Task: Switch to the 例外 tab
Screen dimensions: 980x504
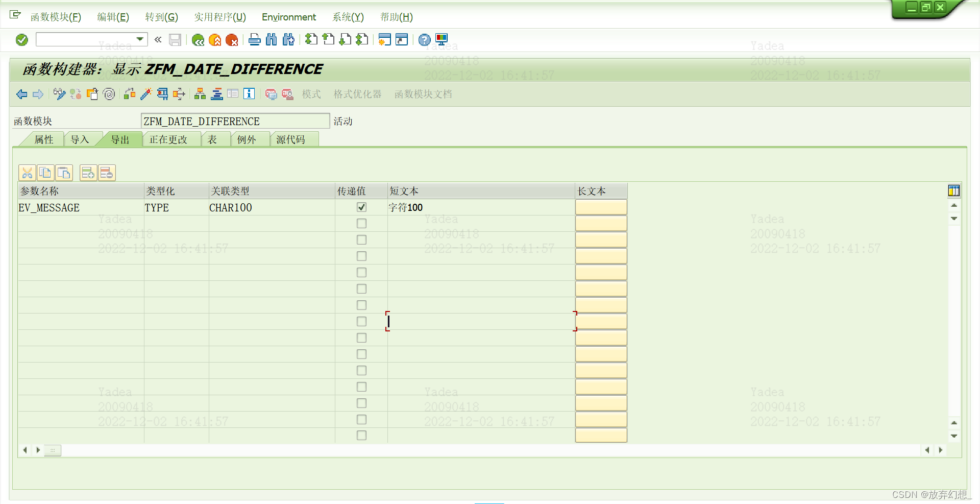Action: [247, 139]
